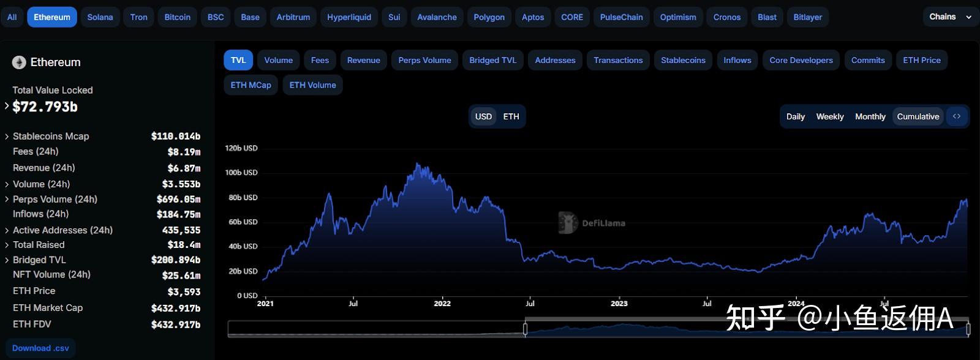
Task: Click the ETH FDV label
Action: click(32, 324)
